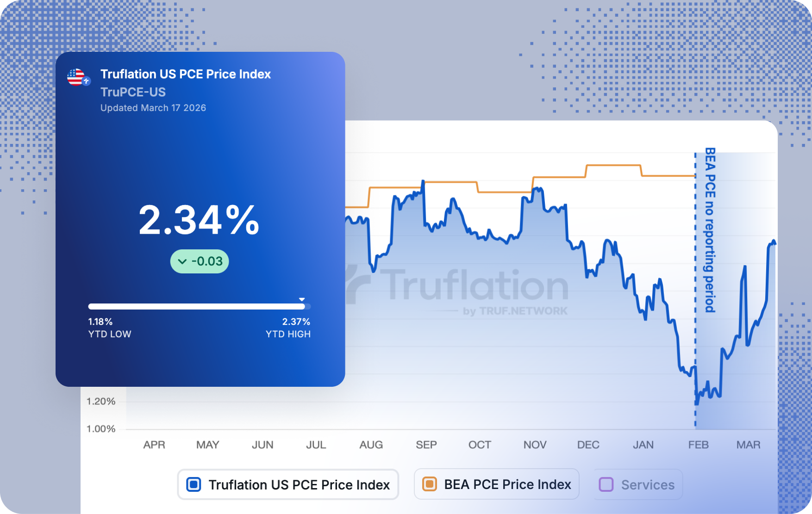Click the FEB label on the time axis
The height and width of the screenshot is (514, 812).
coord(698,445)
